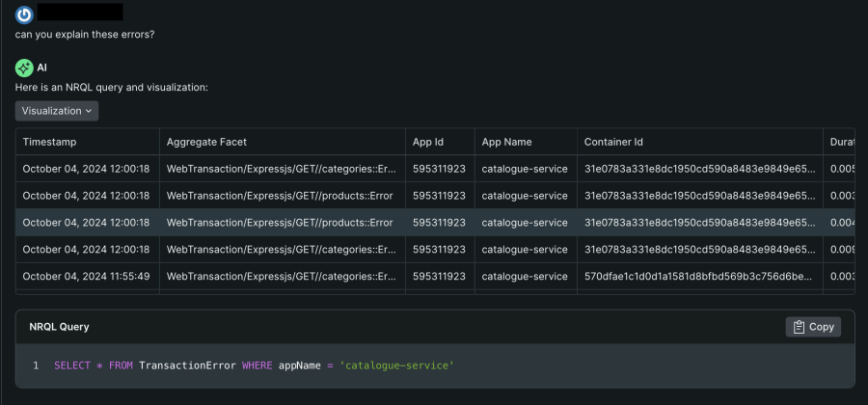Click the 'can you explain these errors?' message
Image resolution: width=868 pixels, height=405 pixels.
point(85,35)
